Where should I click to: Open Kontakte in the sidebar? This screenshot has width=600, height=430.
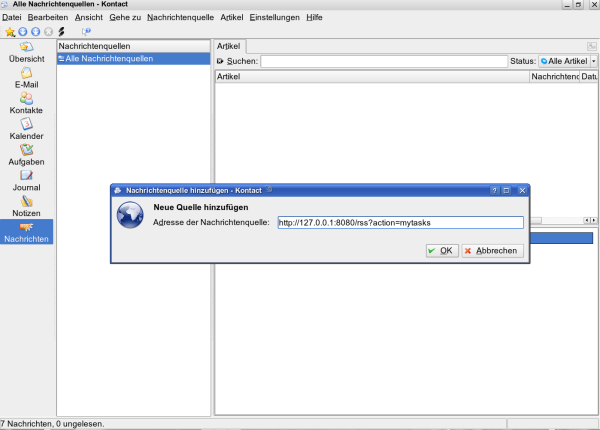pos(26,102)
